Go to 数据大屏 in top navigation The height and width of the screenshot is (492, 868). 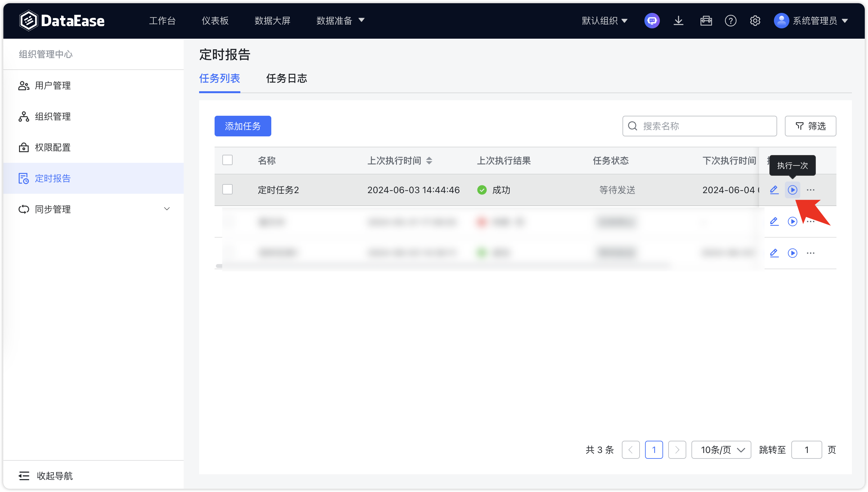(272, 21)
